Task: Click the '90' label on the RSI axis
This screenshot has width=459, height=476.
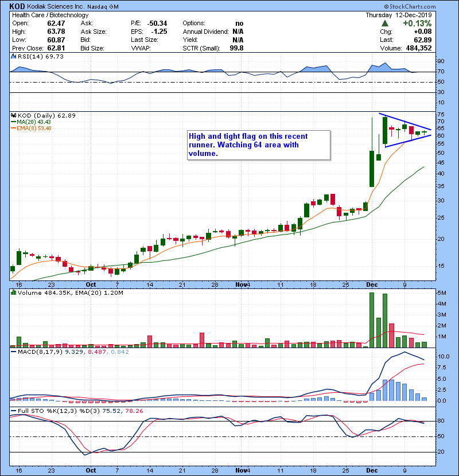Action: click(441, 61)
